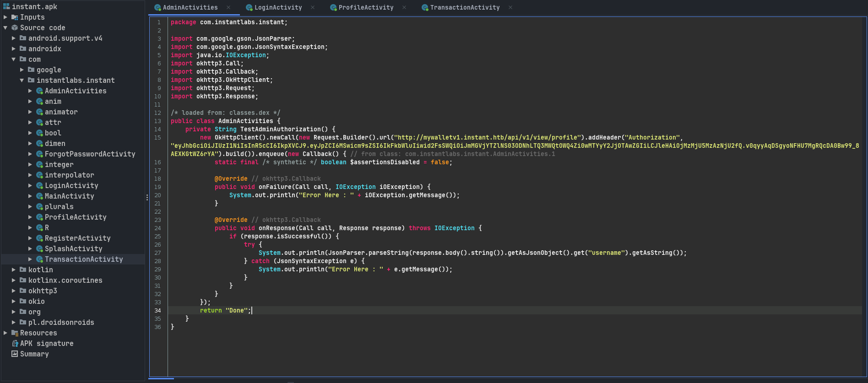Expand the Resources node
Screen dimensions: 868x383
pyautogui.click(x=5, y=333)
